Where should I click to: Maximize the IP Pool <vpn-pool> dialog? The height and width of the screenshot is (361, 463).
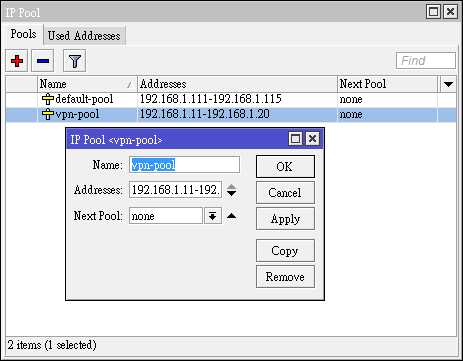coord(295,138)
